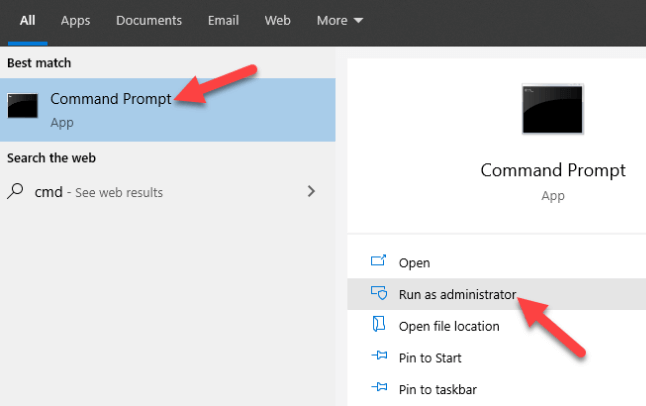Click the Pin to Start pin icon
The width and height of the screenshot is (646, 406).
tap(378, 357)
